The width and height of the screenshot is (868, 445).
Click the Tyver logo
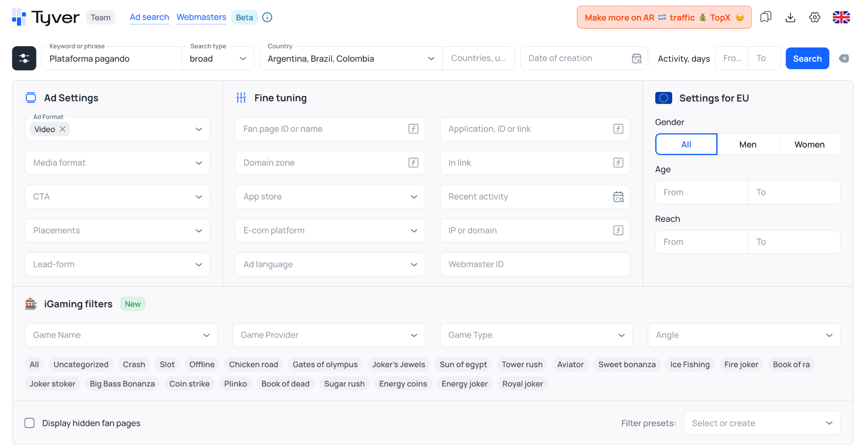46,17
